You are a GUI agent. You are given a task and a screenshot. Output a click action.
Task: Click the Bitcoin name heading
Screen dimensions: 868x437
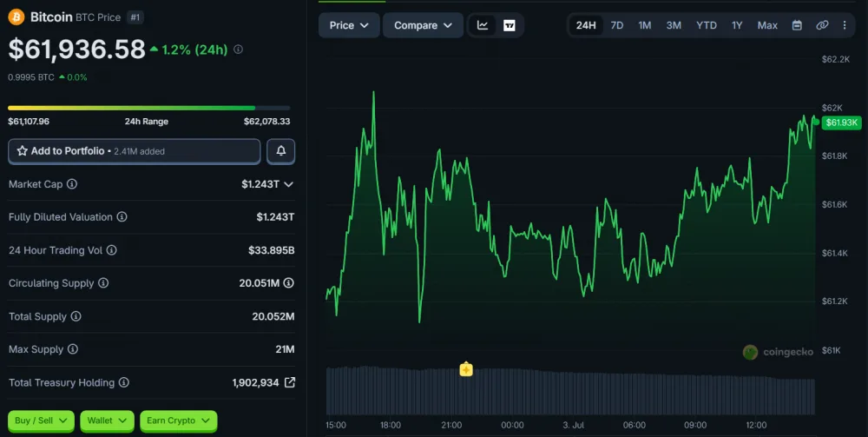click(51, 17)
